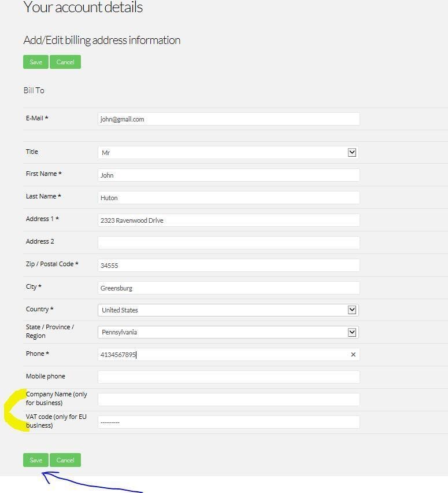
Task: Place cursor in the Phone number field
Action: (223, 355)
